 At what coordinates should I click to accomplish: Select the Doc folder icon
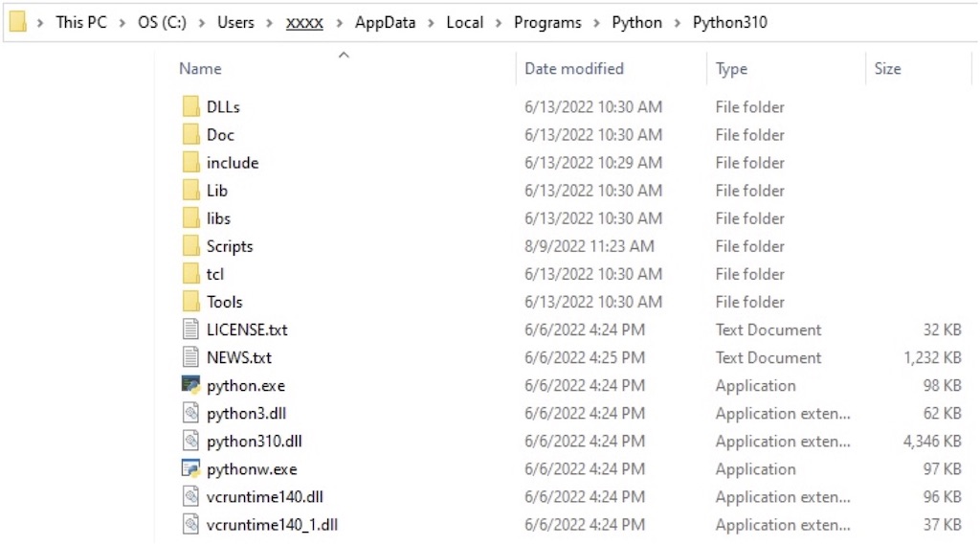191,134
